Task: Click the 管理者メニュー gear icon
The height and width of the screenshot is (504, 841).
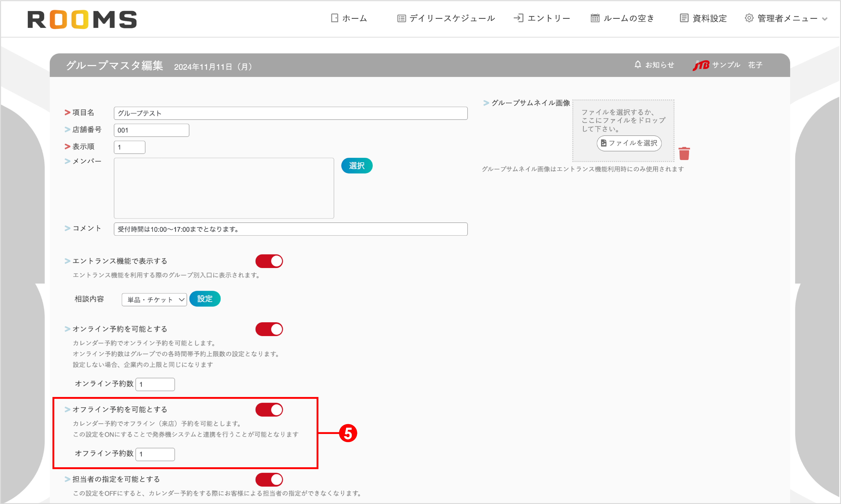Action: [x=749, y=18]
